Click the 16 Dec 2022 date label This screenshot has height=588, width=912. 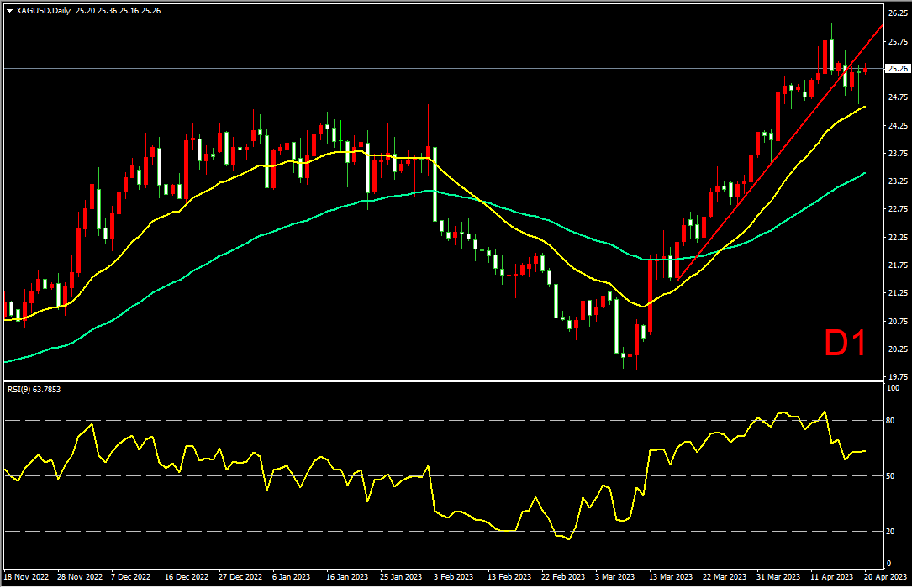pos(187,577)
